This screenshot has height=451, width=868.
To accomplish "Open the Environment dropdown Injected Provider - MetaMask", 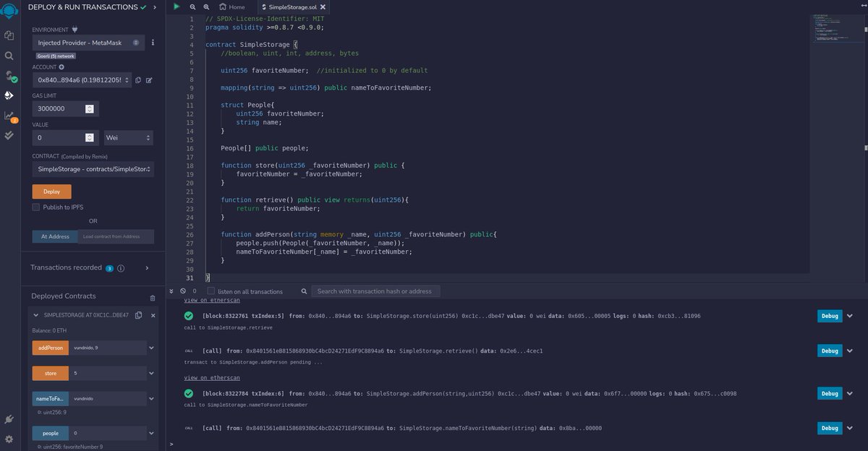I will 88,43.
